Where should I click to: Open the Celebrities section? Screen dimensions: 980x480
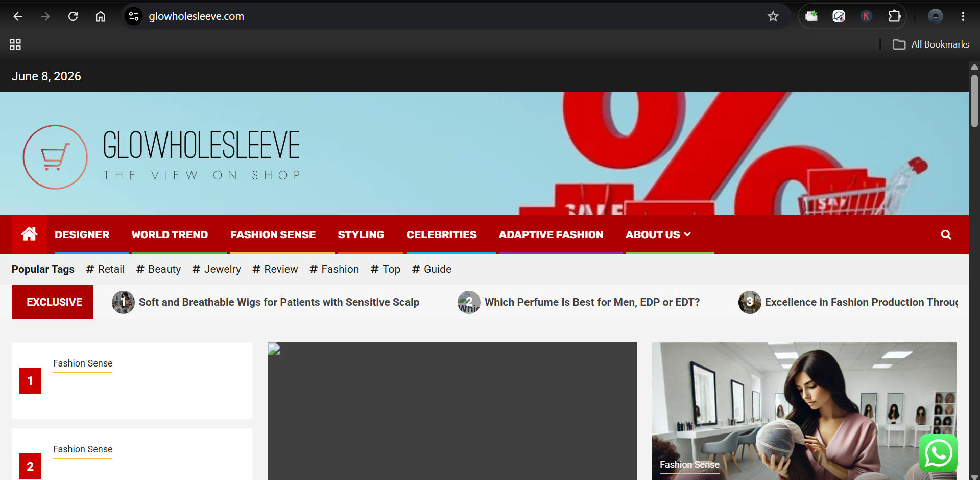(441, 235)
